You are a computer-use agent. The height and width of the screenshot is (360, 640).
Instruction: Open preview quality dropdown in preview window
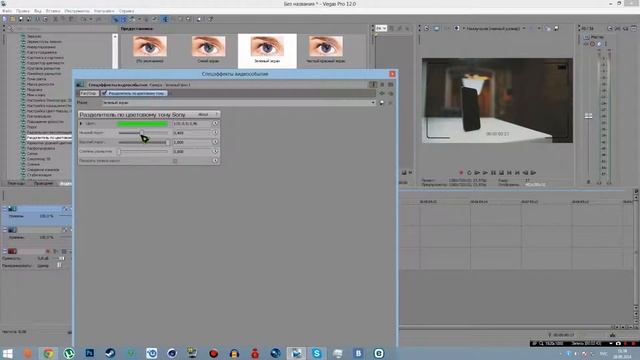(x=524, y=29)
